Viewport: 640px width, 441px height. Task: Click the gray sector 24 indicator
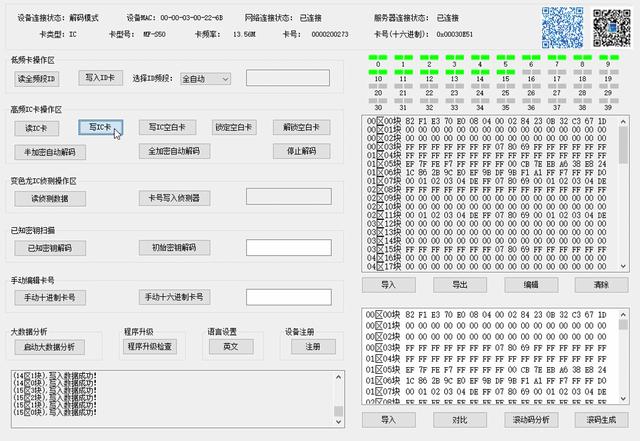(480, 87)
